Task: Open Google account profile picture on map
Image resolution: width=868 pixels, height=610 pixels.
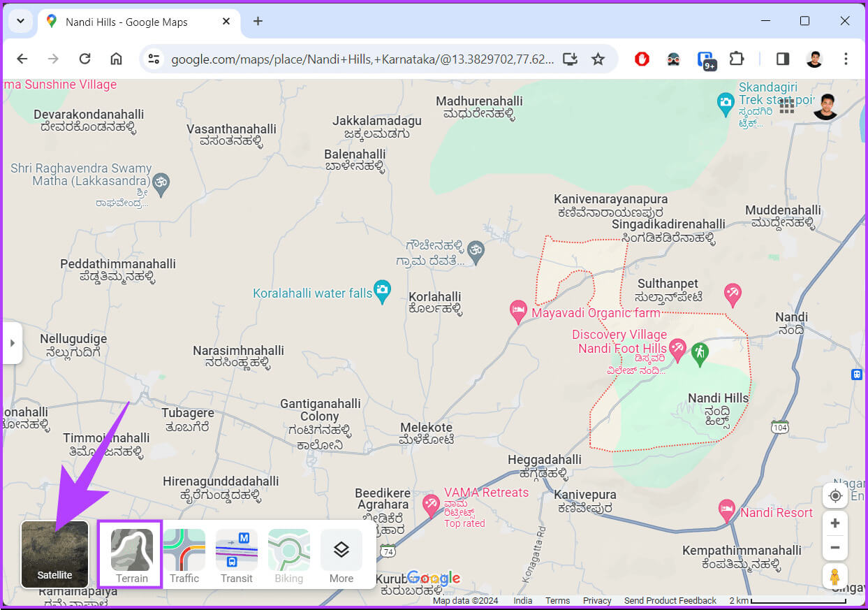Action: pos(825,106)
